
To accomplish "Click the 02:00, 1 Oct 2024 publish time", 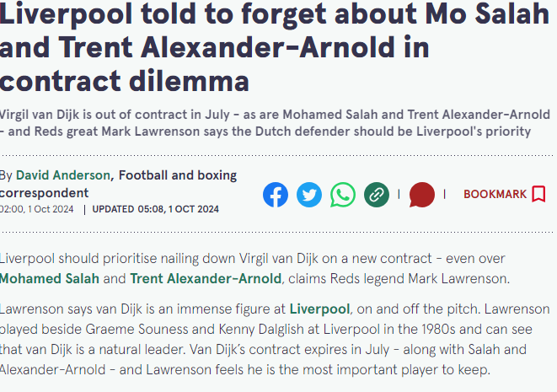I will tap(38, 209).
